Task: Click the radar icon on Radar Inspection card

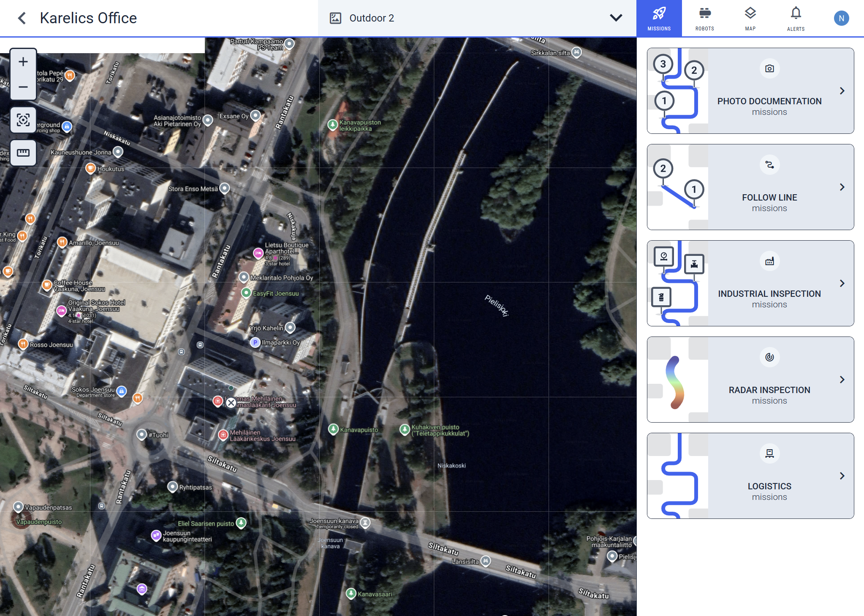Action: [769, 357]
